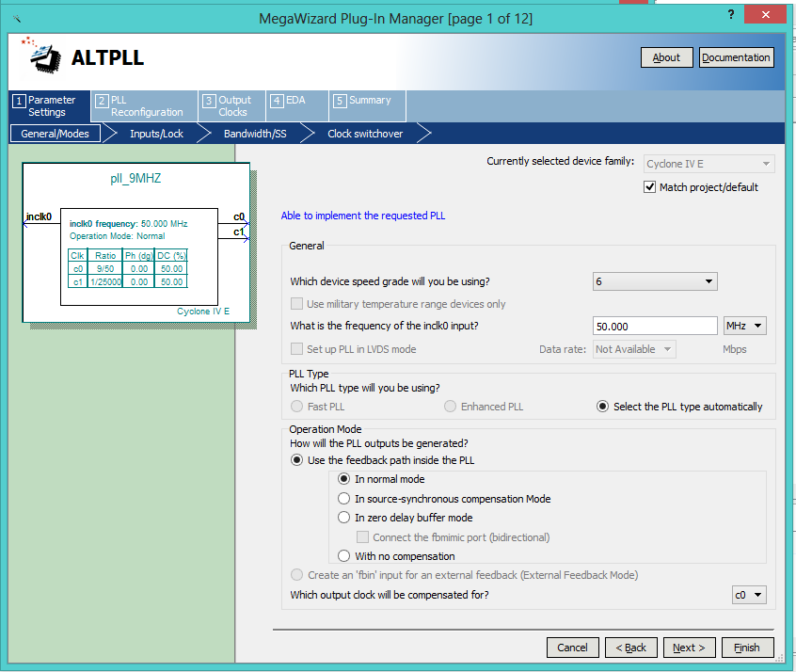Click the c0 ratio 9/50 table cell
The width and height of the screenshot is (796, 672).
point(105,268)
